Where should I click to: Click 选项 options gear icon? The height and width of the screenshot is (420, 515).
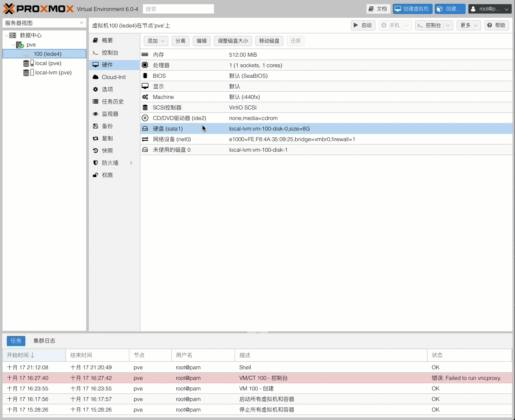click(x=96, y=90)
